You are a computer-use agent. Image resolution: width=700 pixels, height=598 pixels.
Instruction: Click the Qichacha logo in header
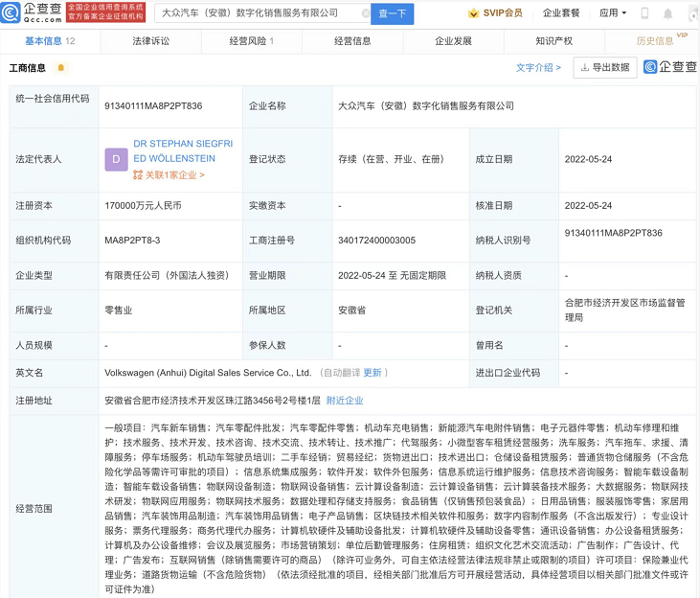[25, 12]
